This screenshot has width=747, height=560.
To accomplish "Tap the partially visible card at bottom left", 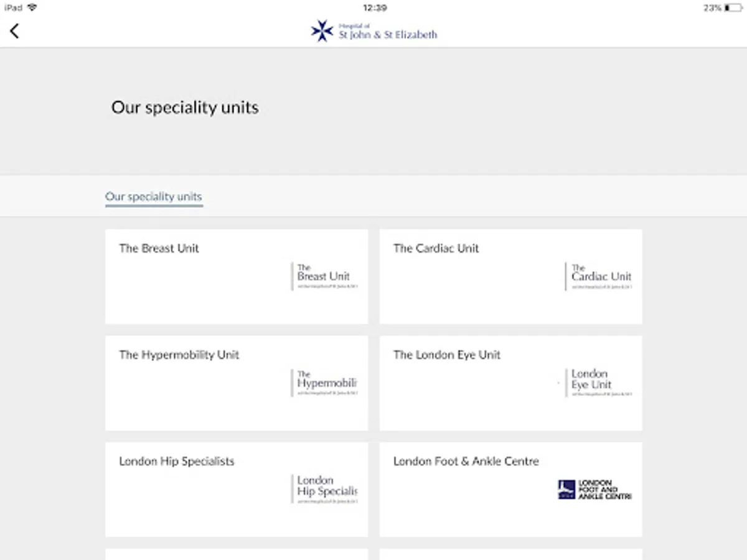I will tap(237, 554).
